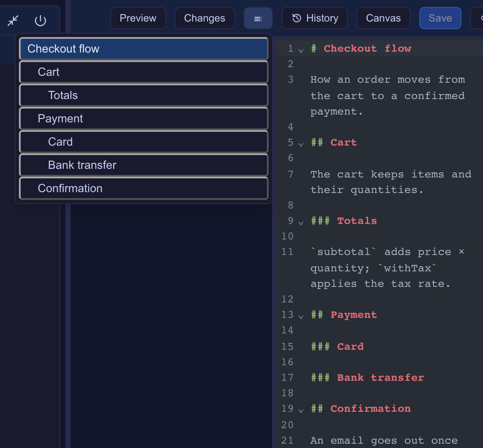Collapse the fold arrow on line 1
Screen dimensions: 483x448
coord(301,50)
